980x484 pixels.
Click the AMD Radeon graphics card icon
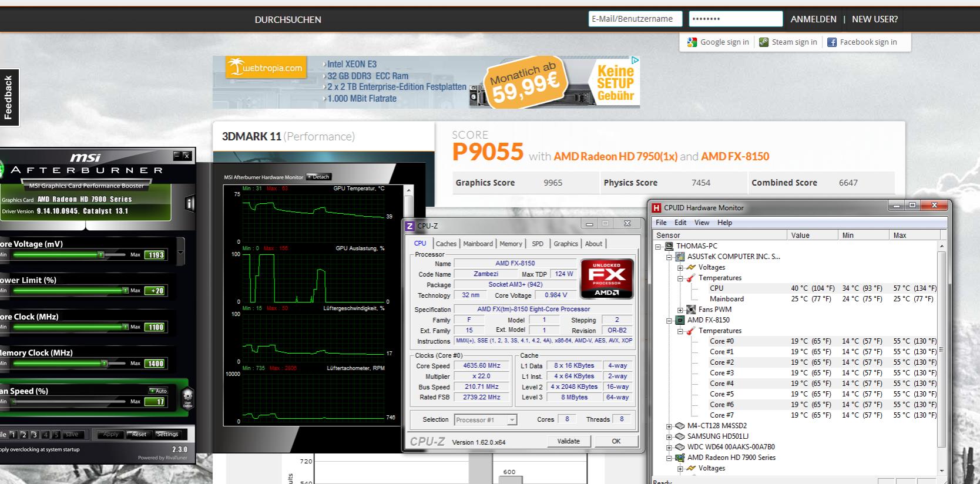click(680, 458)
